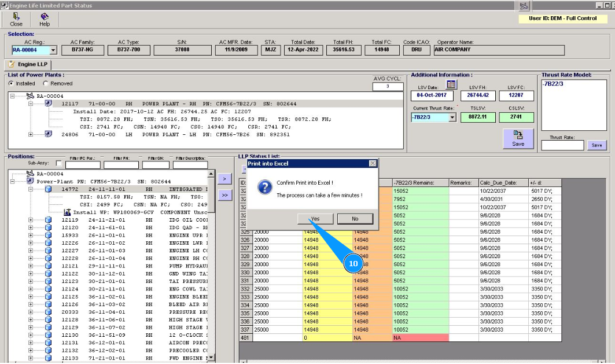Tick the Sub-Assy checkbox
Viewport: 615px width, 364px height.
[59, 164]
